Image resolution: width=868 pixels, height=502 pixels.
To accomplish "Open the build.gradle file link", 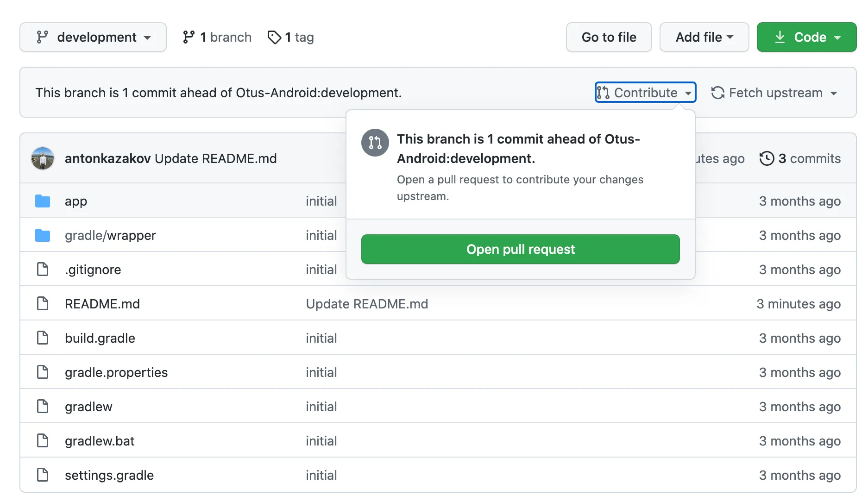I will pos(100,338).
